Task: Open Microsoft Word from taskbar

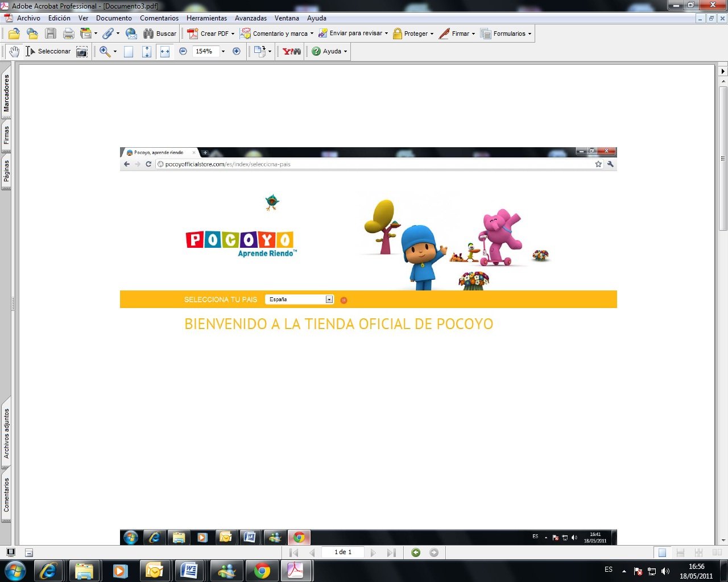Action: pyautogui.click(x=189, y=570)
